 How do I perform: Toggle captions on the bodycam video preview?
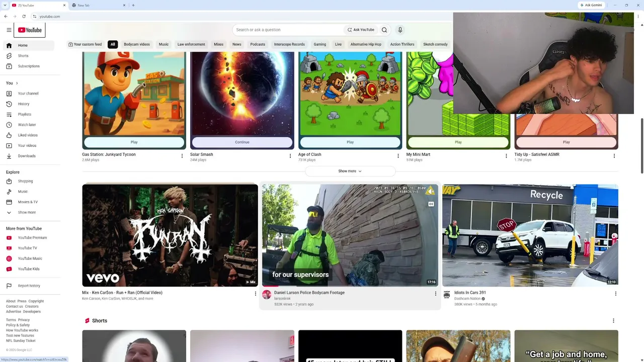[431, 204]
